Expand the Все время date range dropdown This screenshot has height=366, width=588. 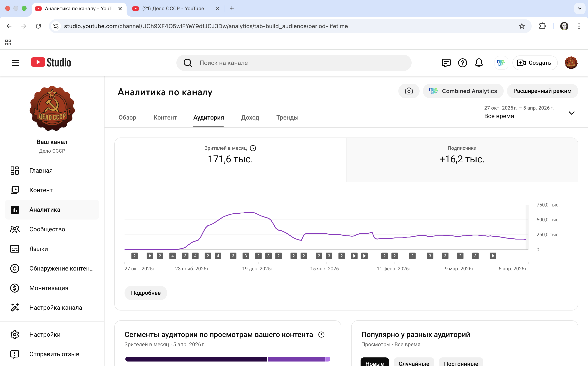click(x=571, y=113)
